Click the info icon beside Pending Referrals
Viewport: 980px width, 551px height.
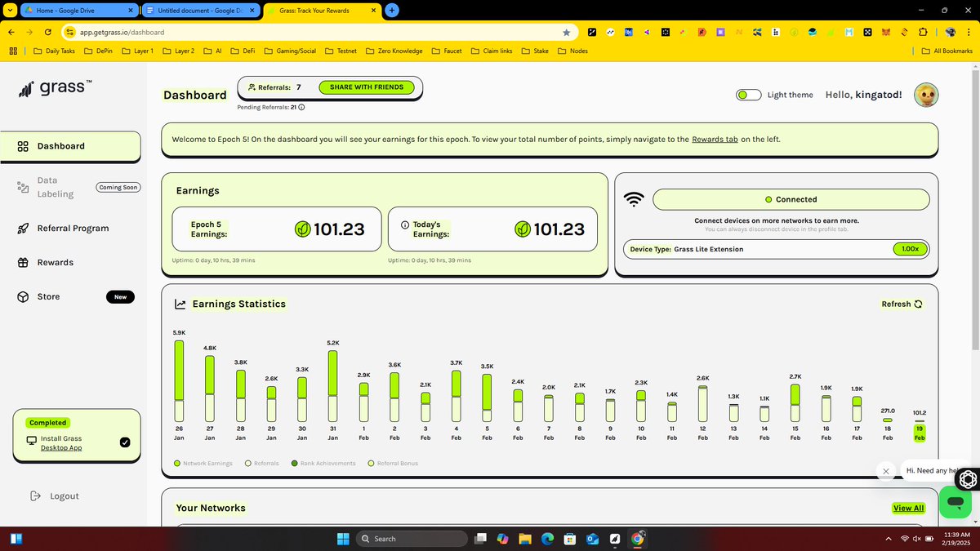click(x=301, y=107)
